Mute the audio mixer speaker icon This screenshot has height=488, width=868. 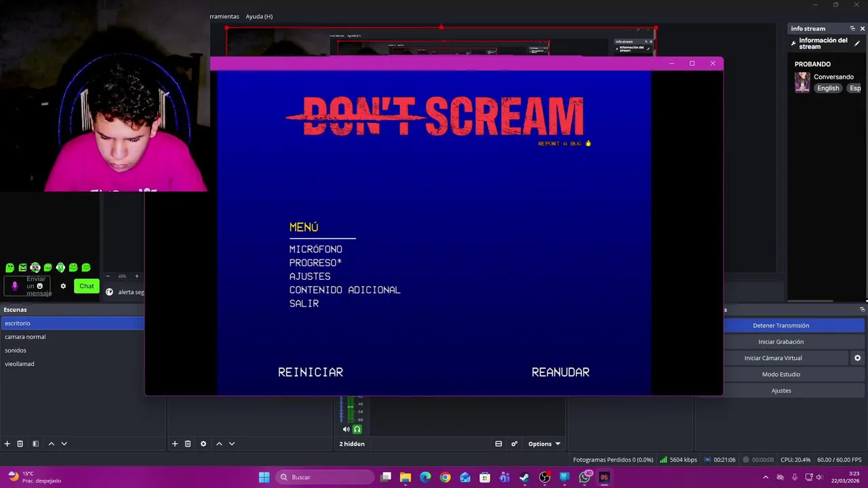(x=346, y=429)
